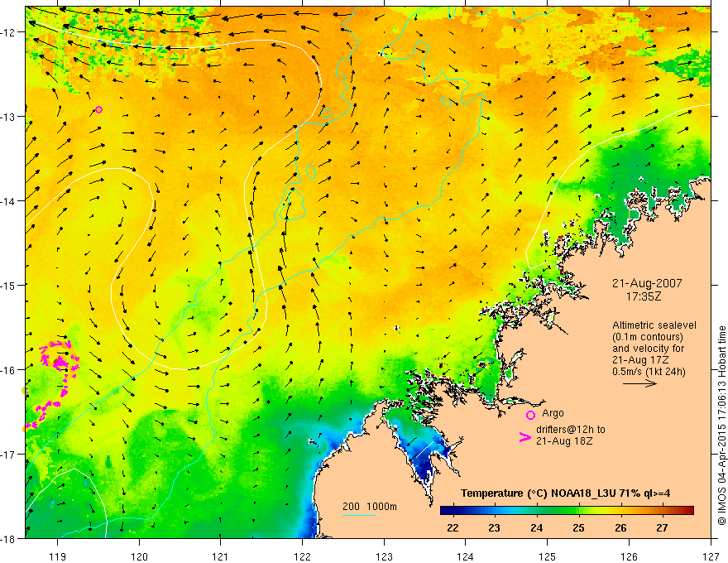Viewport: 728px width, 563px height.
Task: Click the vertical IMOS copyright timestamp text
Action: click(721, 426)
